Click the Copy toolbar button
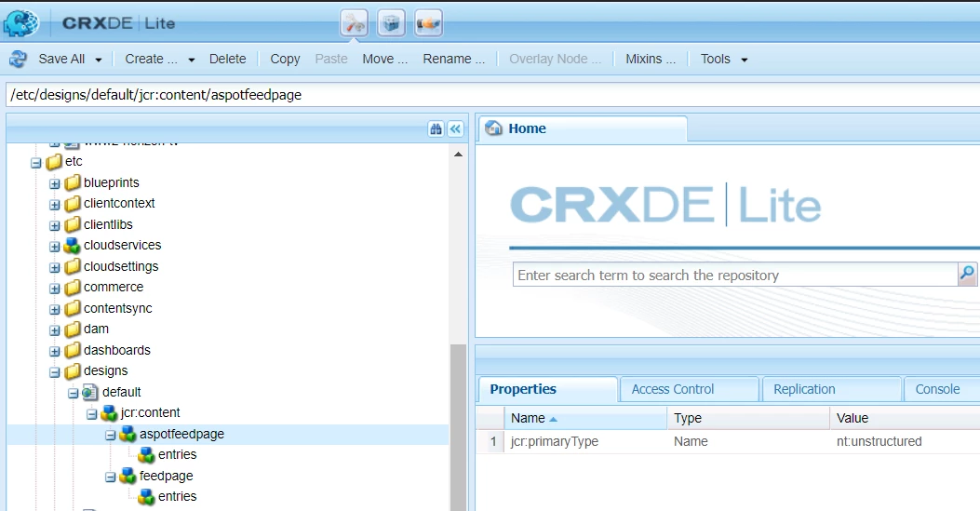The height and width of the screenshot is (511, 980). pyautogui.click(x=285, y=59)
